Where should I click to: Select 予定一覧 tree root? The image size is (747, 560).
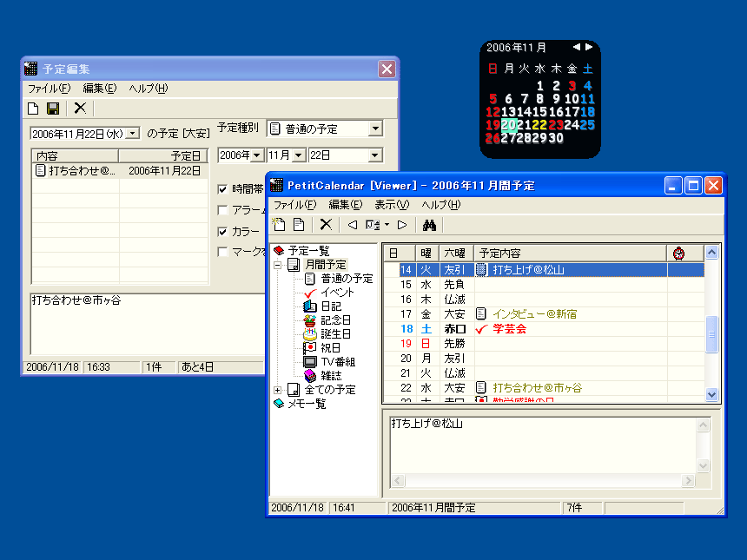pyautogui.click(x=308, y=251)
